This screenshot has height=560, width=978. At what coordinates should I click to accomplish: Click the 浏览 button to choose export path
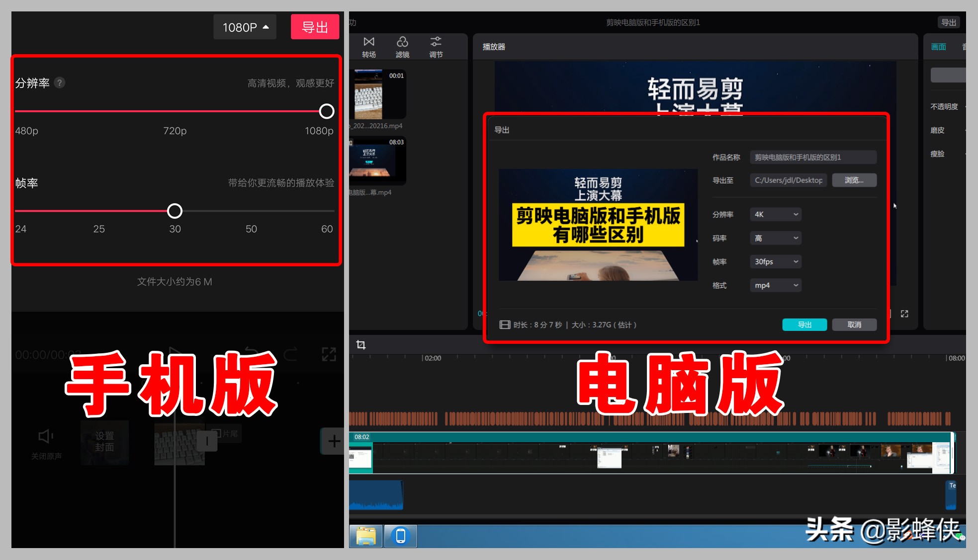pos(854,180)
